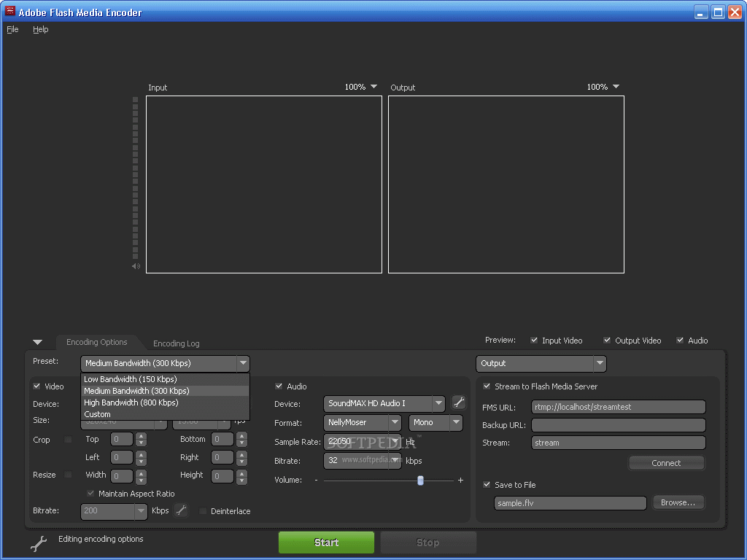Click the green Start button
Image resolution: width=747 pixels, height=560 pixels.
[326, 542]
